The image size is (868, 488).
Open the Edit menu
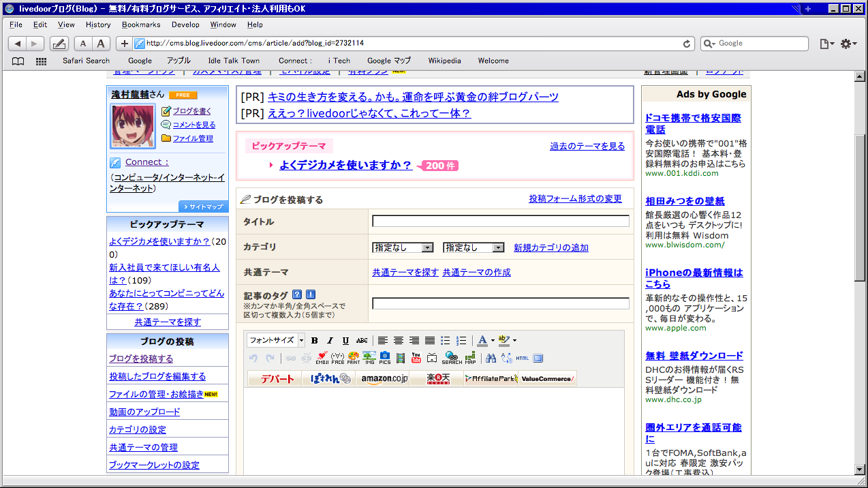tap(40, 25)
